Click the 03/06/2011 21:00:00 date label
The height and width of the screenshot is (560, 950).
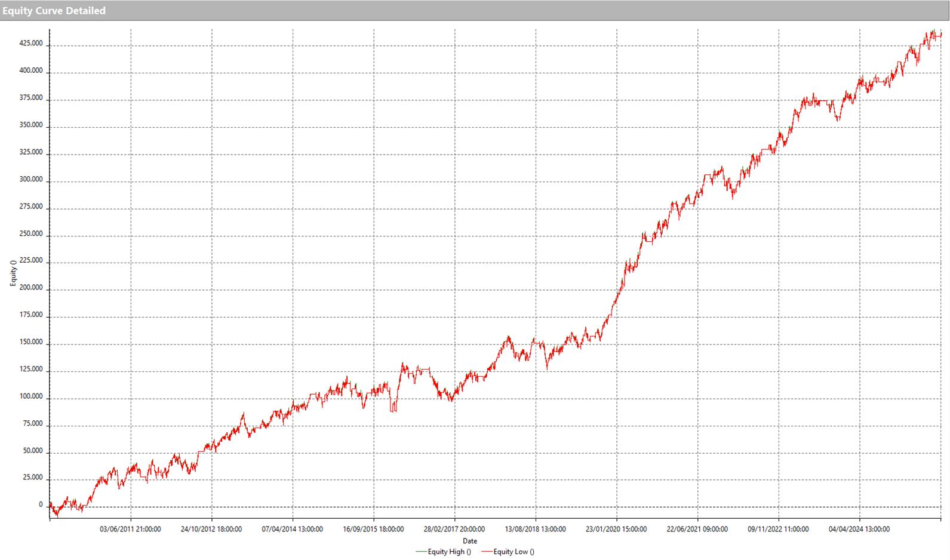click(130, 529)
